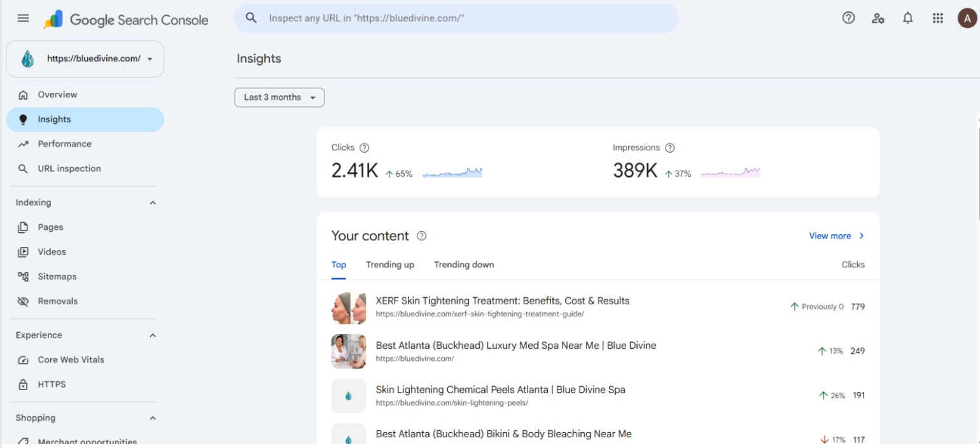The width and height of the screenshot is (980, 448).
Task: Click the Clicks column header
Action: point(853,265)
